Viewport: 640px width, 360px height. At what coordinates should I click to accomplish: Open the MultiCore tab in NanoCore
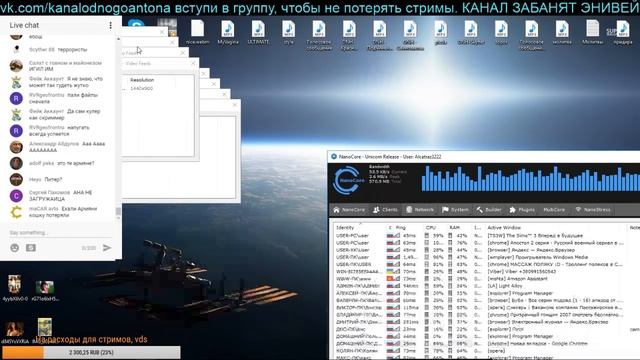pyautogui.click(x=554, y=210)
